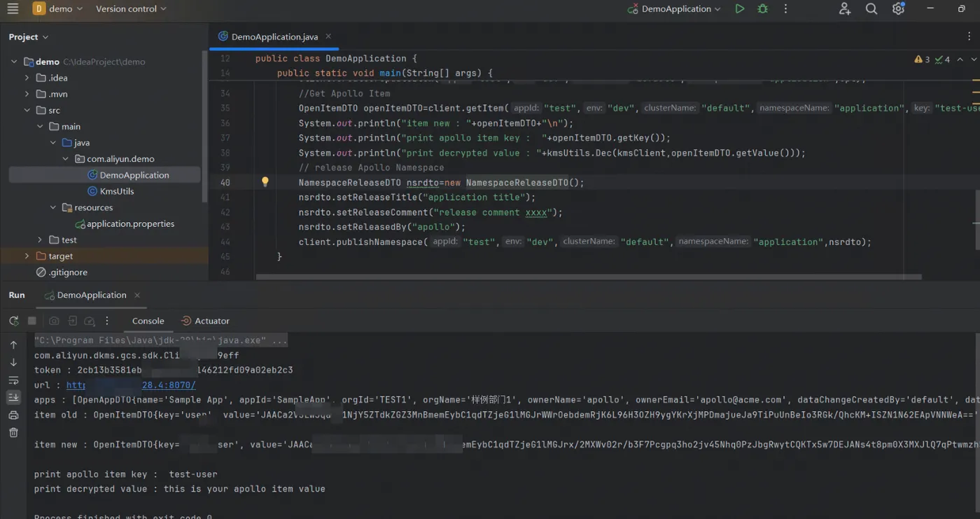
Task: Open the demo project dropdown
Action: tap(57, 9)
